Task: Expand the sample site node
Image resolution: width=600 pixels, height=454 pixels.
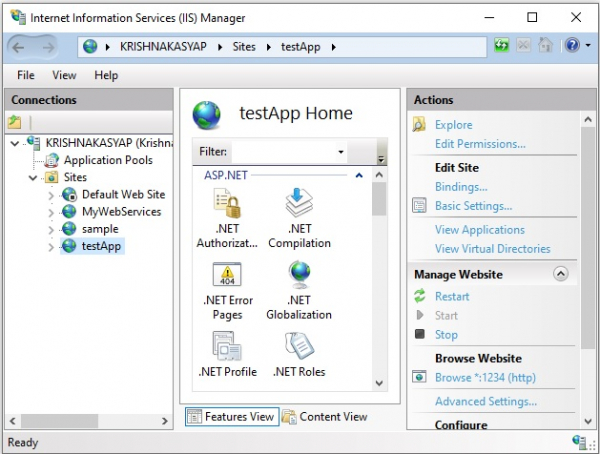Action: pos(51,230)
